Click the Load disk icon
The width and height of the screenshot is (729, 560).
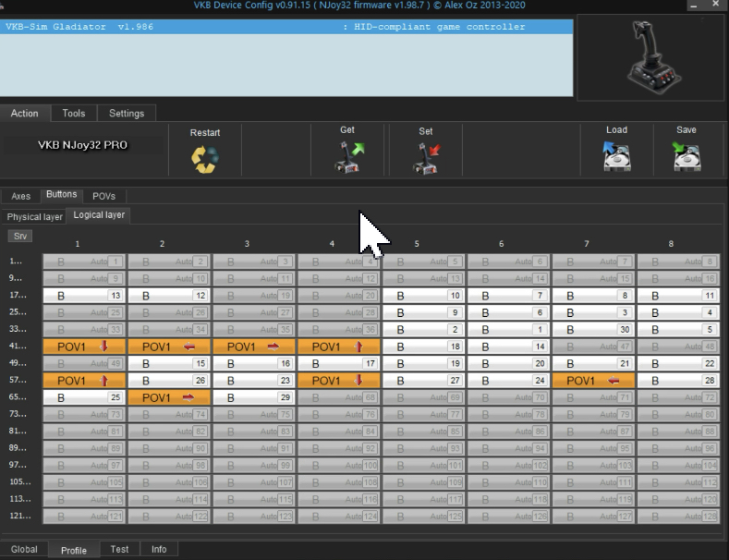(x=616, y=156)
